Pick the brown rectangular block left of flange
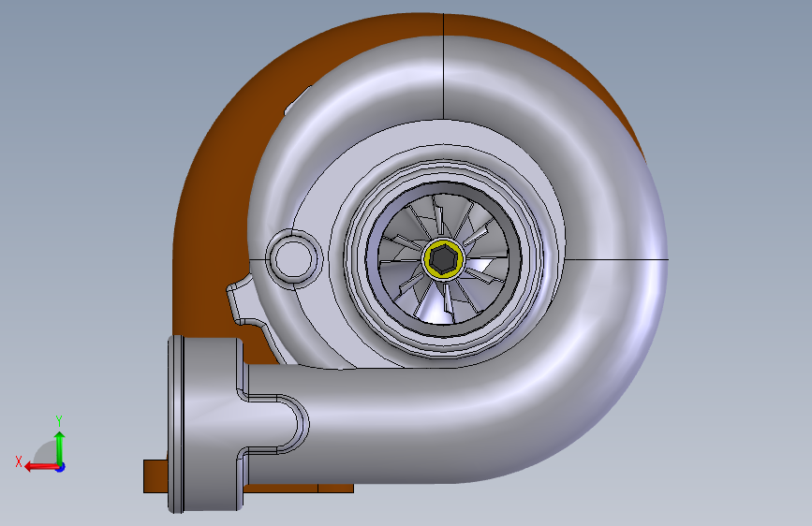The width and height of the screenshot is (812, 526). [x=155, y=475]
